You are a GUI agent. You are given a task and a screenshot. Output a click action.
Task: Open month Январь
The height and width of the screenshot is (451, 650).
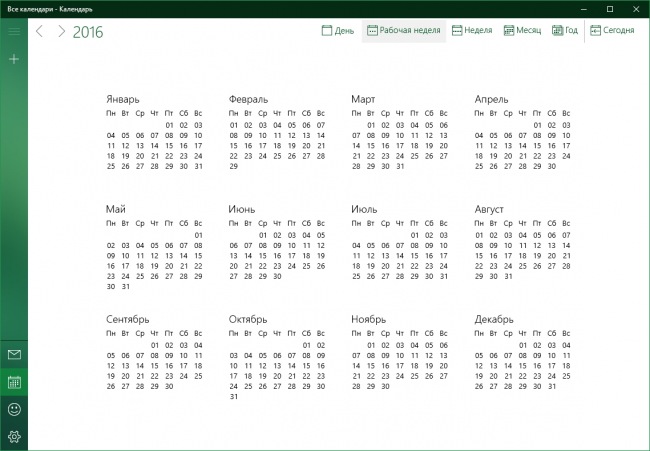(x=123, y=99)
